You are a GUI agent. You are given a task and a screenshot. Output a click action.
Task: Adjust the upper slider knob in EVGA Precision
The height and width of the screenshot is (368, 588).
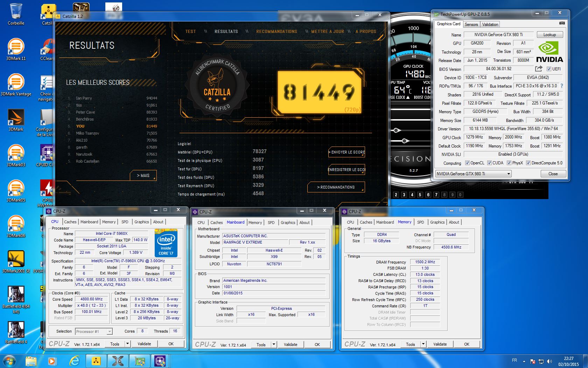point(397,130)
